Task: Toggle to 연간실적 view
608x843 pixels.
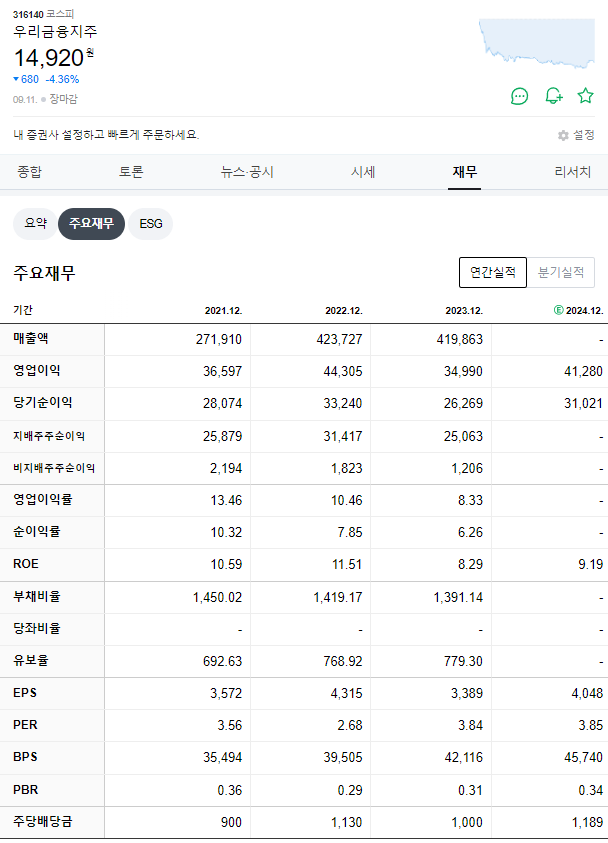Action: point(493,273)
